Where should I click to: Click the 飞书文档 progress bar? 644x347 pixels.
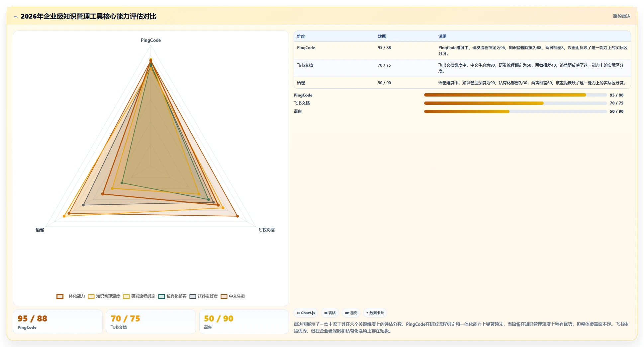(x=515, y=103)
